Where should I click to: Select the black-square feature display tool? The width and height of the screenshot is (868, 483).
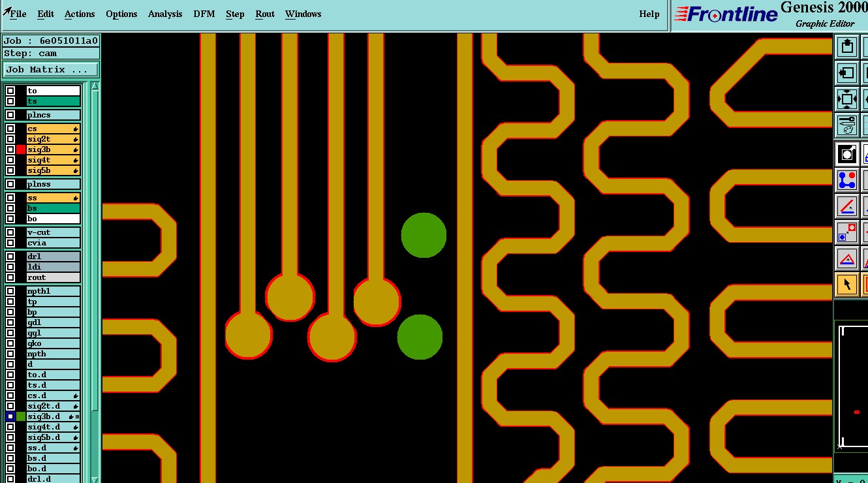click(846, 154)
